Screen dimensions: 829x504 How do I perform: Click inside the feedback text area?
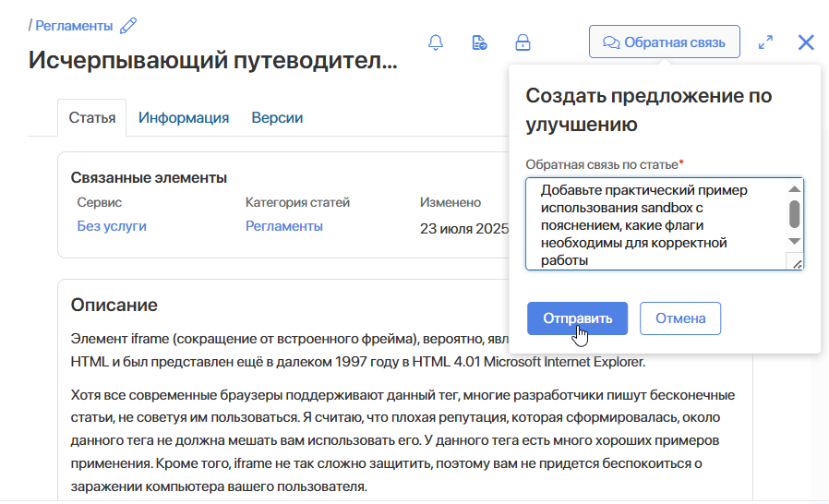pyautogui.click(x=655, y=223)
